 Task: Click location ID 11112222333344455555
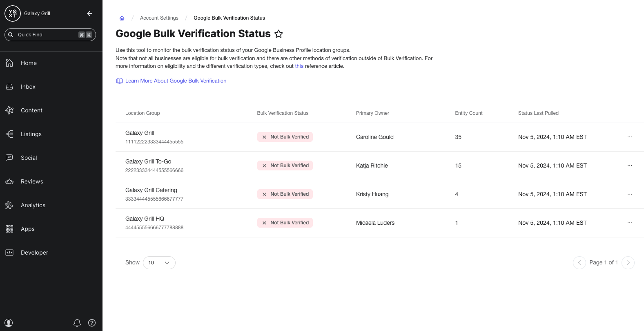coord(154,142)
